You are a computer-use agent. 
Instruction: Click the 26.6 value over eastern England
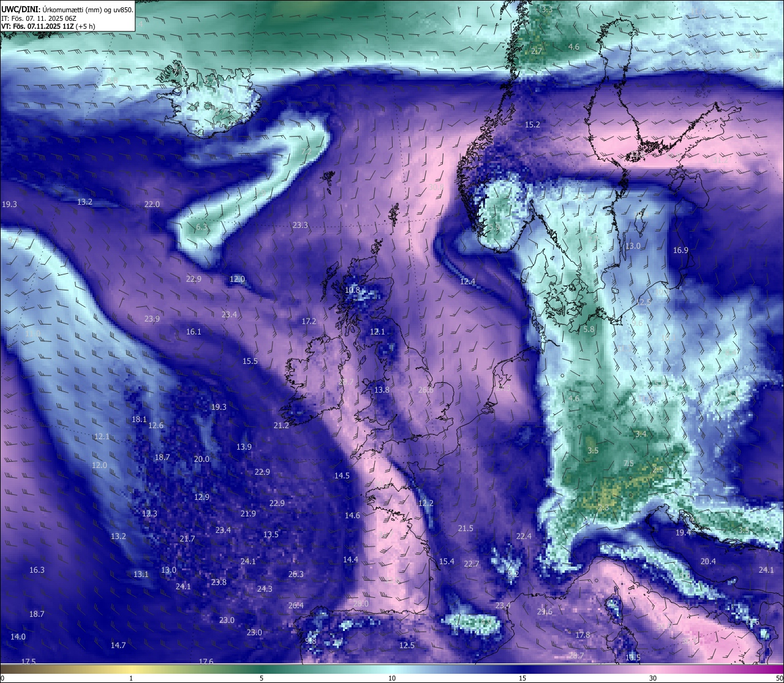426,390
